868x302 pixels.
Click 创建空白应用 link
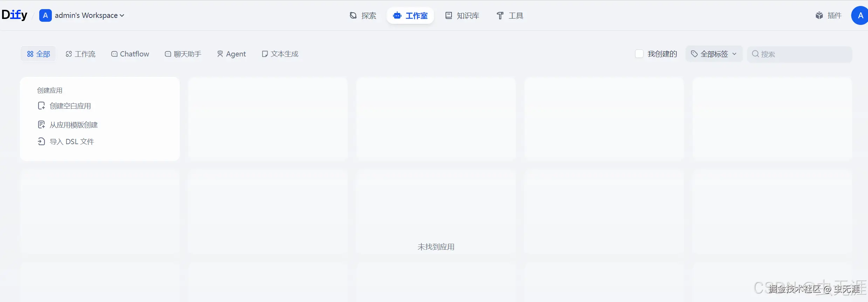(70, 106)
